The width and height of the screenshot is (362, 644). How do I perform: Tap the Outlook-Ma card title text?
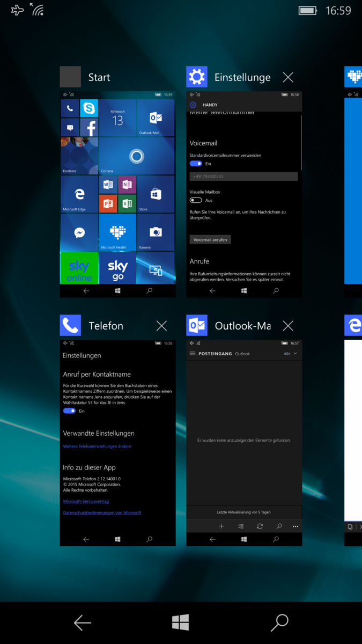point(242,326)
